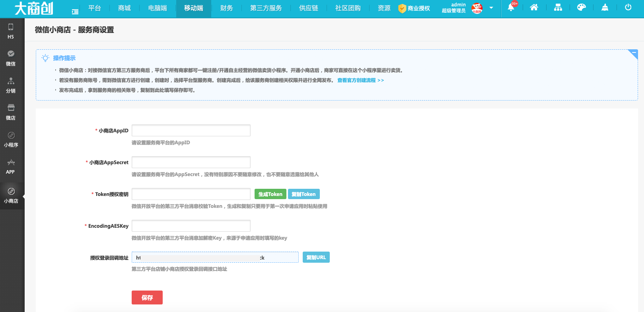Open the notifications bell icon
The width and height of the screenshot is (644, 312).
[511, 7]
